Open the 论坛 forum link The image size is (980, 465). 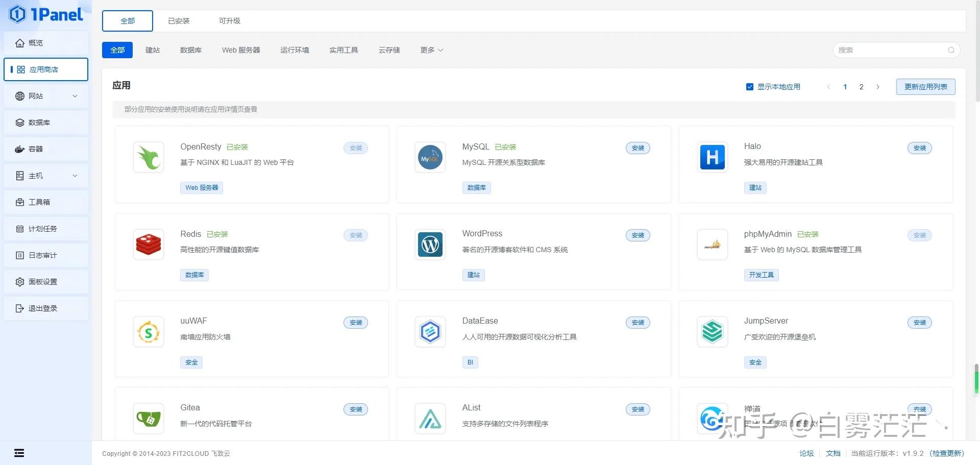pyautogui.click(x=806, y=453)
